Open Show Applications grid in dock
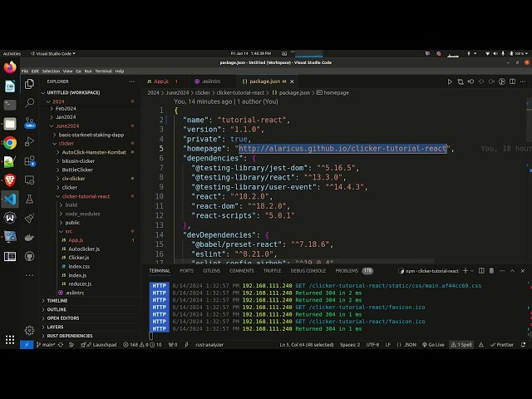Viewport: 532px width, 399px height. pos(10,339)
